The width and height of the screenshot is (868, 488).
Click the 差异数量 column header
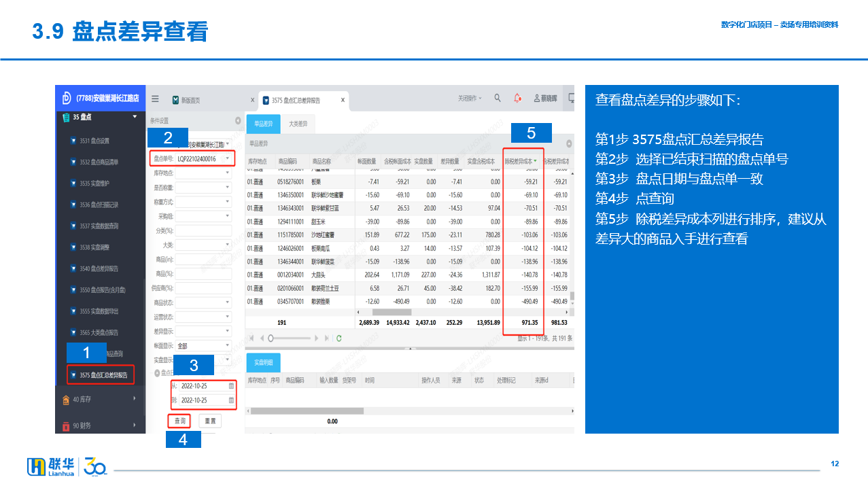(x=449, y=162)
